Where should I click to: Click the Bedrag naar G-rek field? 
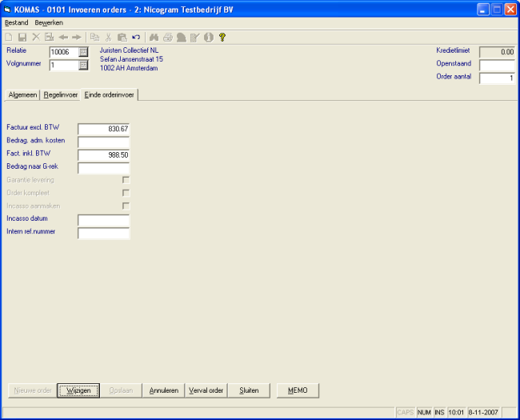coord(103,168)
